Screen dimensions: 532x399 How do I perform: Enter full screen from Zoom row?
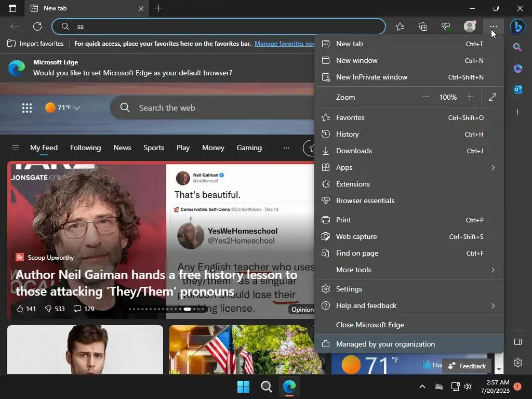493,97
